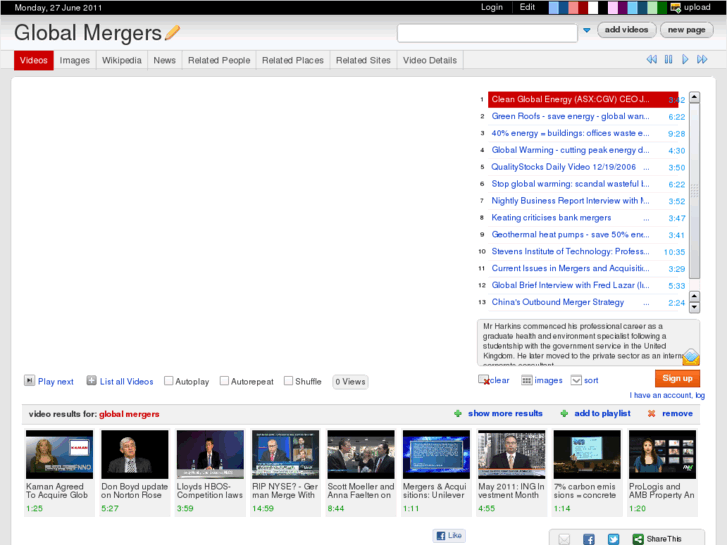Click the pencil icon beside Global Mergers title
The image size is (727, 545).
(172, 32)
